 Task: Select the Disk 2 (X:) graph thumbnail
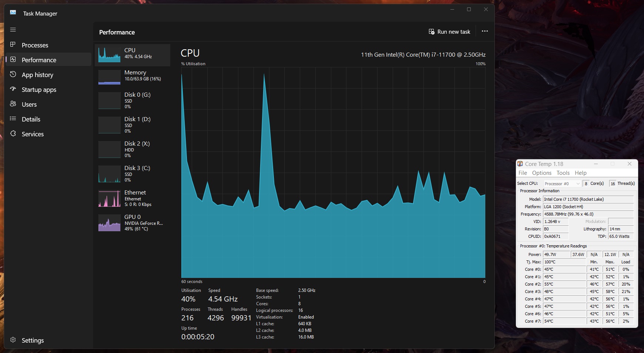[110, 149]
